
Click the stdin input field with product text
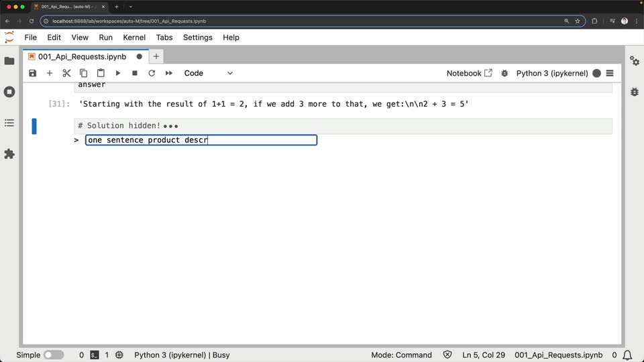click(x=201, y=140)
